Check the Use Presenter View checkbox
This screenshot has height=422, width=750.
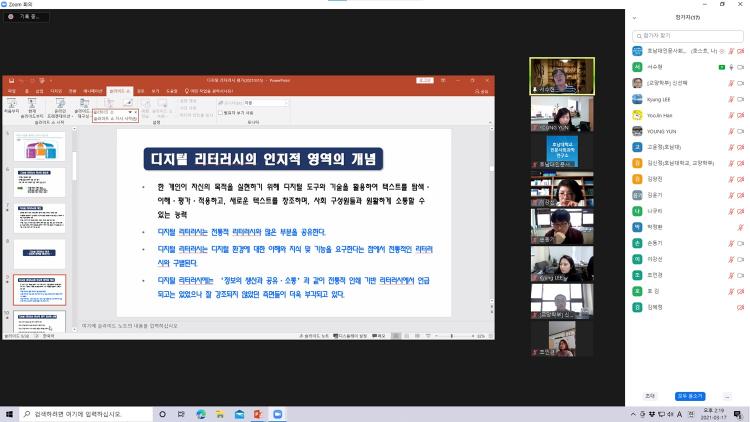point(223,113)
